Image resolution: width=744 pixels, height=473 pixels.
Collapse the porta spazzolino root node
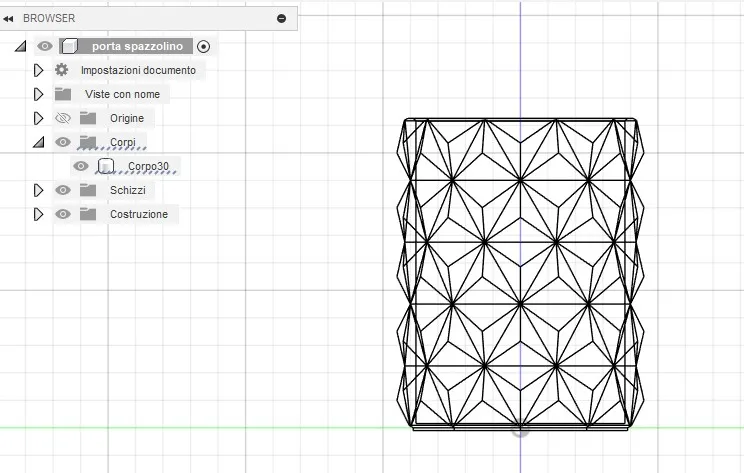click(20, 46)
